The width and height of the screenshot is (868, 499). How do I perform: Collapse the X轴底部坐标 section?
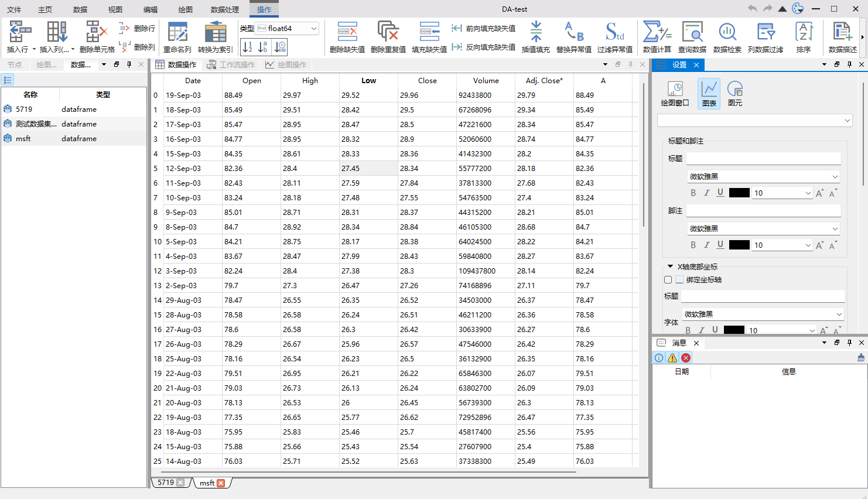671,266
